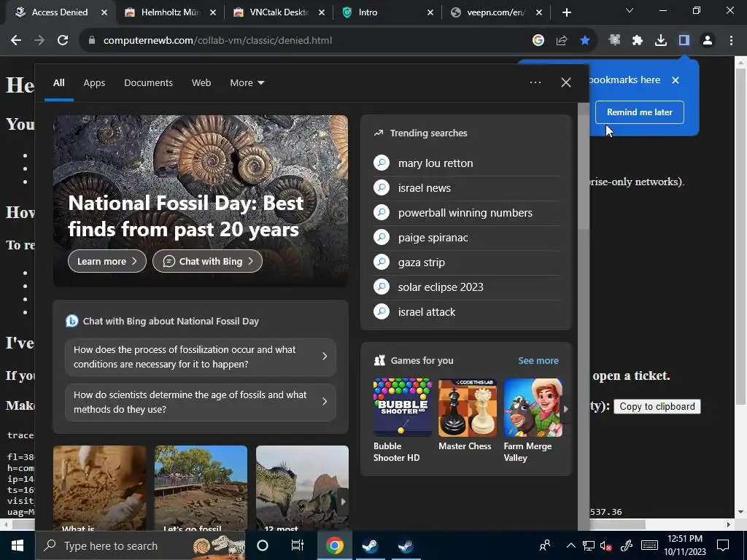
Task: Toggle the Chrome side panel icon
Action: coord(684,41)
